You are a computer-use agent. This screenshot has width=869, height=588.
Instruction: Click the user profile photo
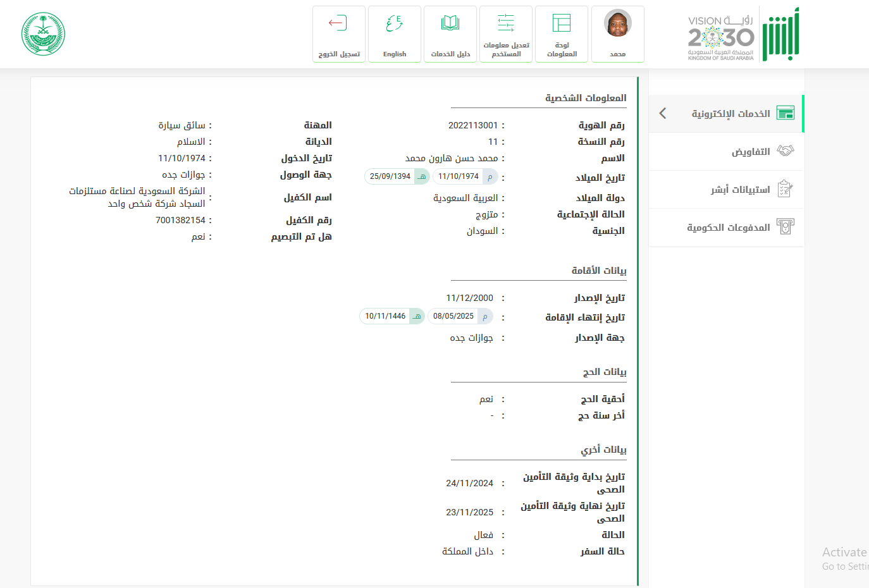pyautogui.click(x=617, y=24)
